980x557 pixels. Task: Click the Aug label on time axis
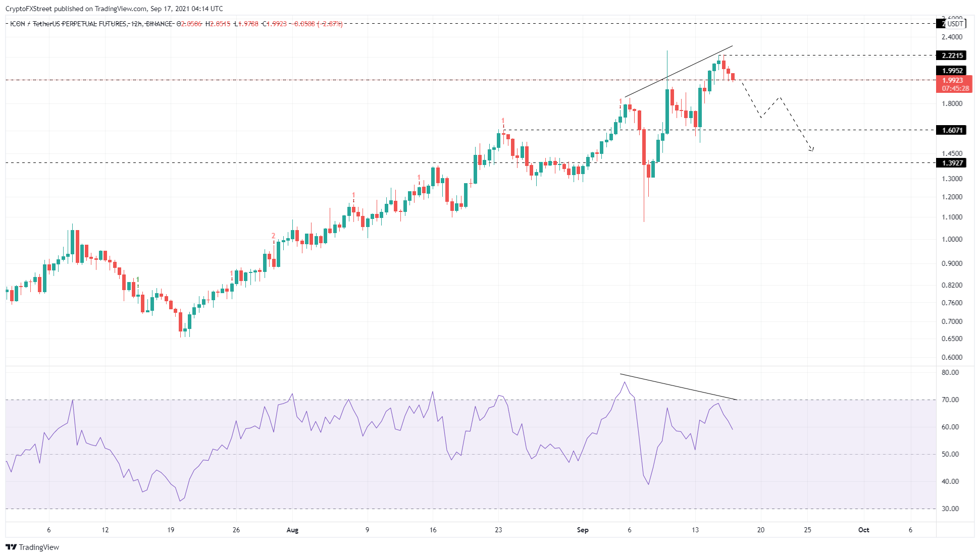(292, 530)
